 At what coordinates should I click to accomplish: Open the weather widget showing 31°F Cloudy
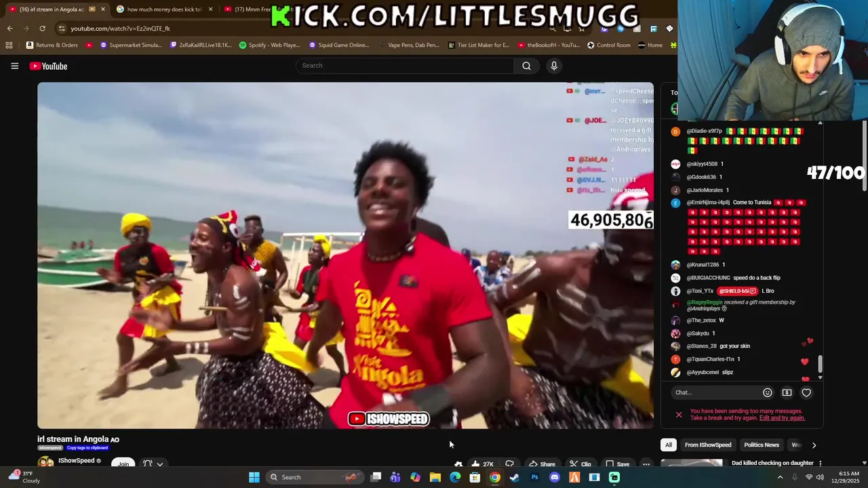[24, 477]
